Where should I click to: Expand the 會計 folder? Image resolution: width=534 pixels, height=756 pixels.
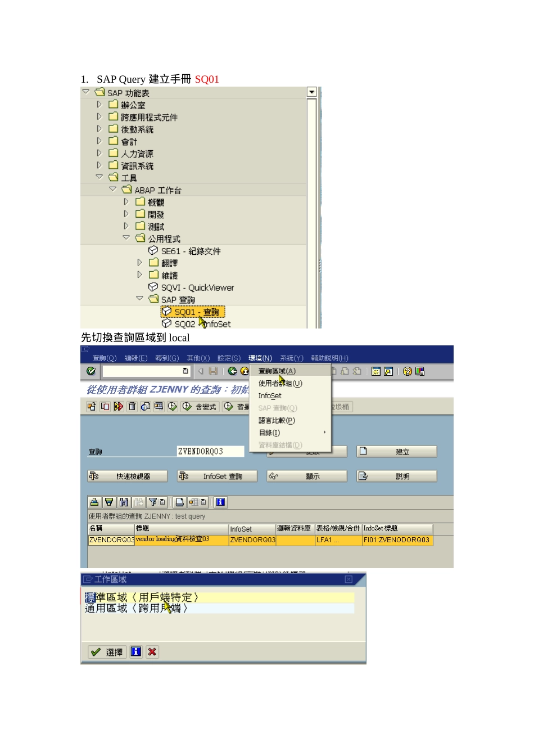(x=99, y=141)
